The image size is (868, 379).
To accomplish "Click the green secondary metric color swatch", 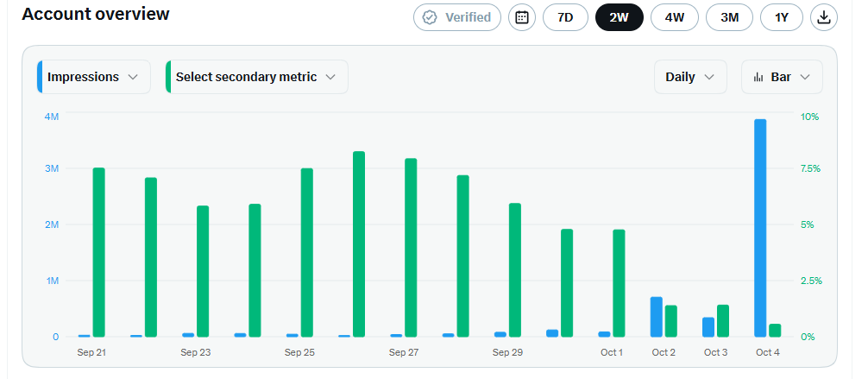I will tap(168, 77).
